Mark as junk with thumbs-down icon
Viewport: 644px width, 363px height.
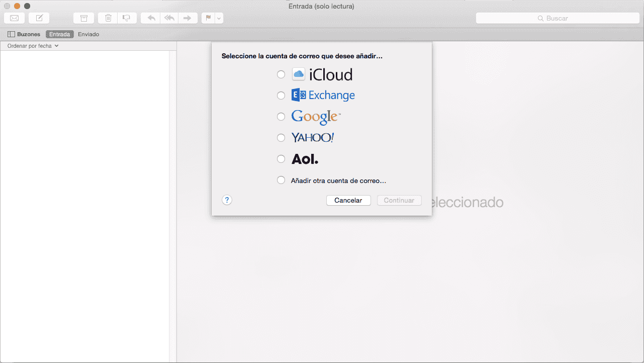coord(126,18)
